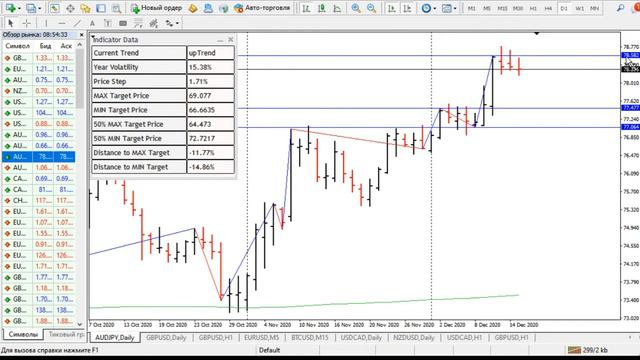The image size is (640, 360).
Task: Open the MetaEditor icon
Action: [193, 8]
